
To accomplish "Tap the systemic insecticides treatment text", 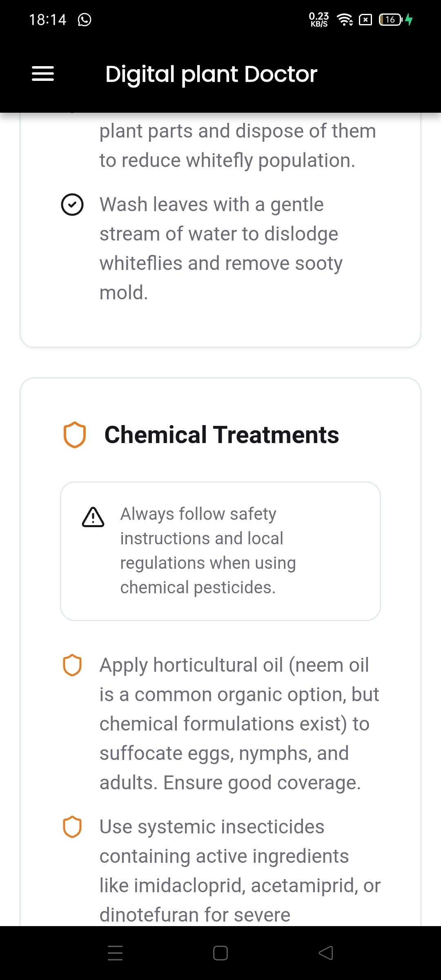I will click(x=239, y=871).
